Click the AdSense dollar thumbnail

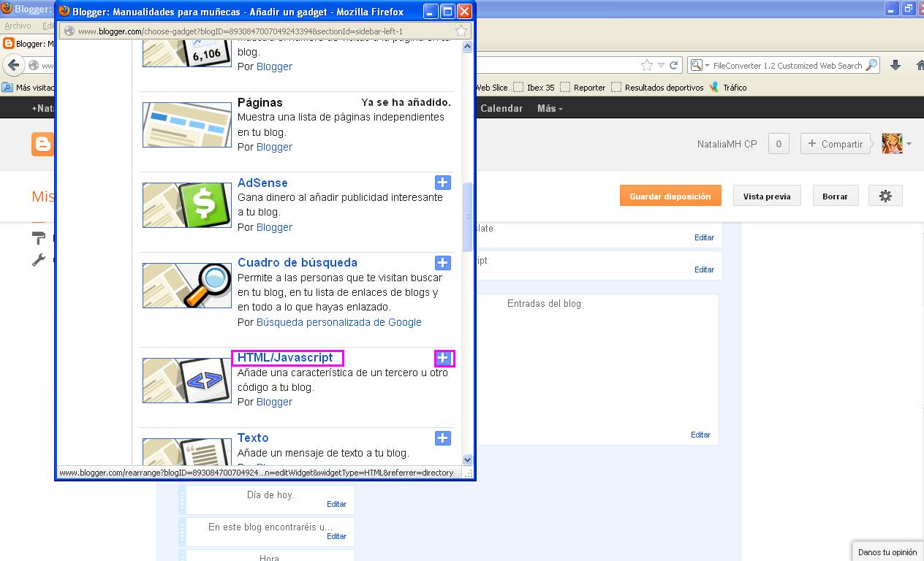[x=187, y=205]
